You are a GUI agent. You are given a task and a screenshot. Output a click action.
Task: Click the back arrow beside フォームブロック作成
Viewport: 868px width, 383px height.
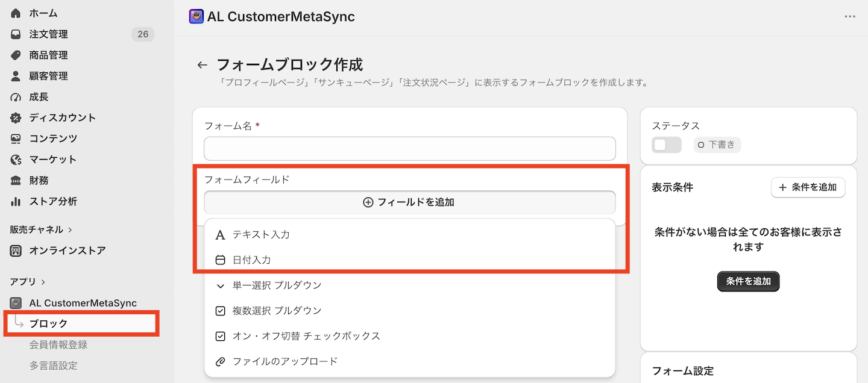203,65
